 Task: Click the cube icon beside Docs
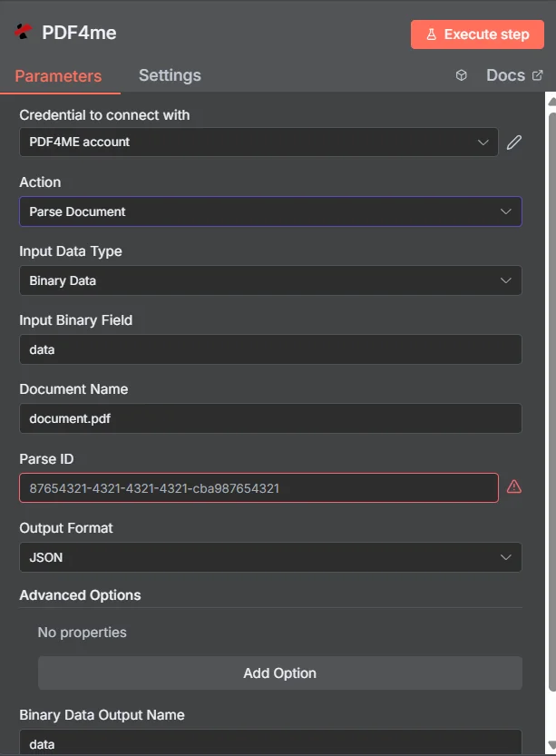[461, 75]
